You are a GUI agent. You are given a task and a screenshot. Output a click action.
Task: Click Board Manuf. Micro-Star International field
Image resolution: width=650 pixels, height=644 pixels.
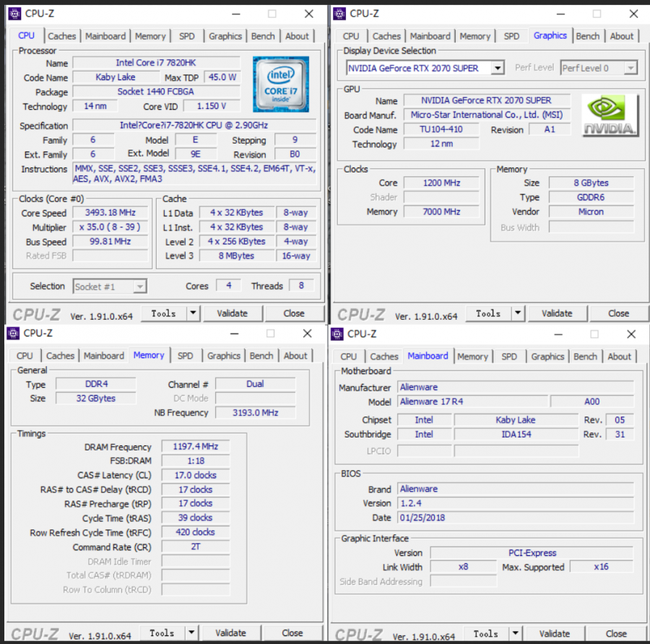point(487,115)
